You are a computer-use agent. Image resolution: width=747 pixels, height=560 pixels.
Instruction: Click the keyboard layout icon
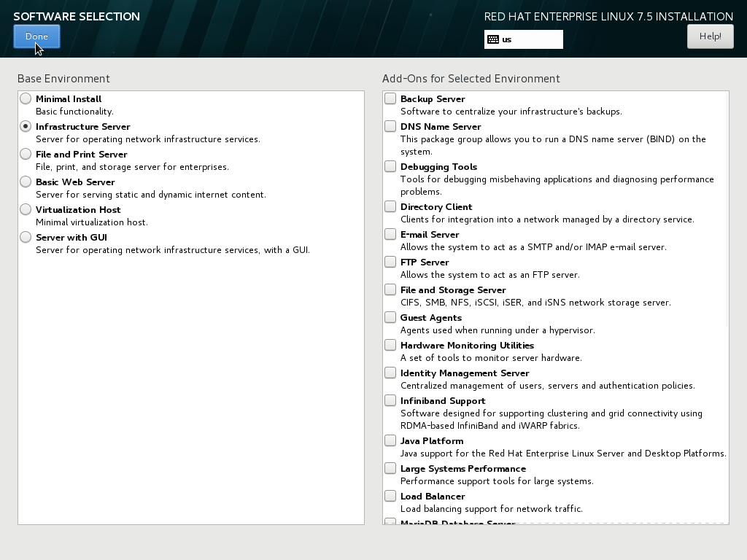(493, 39)
